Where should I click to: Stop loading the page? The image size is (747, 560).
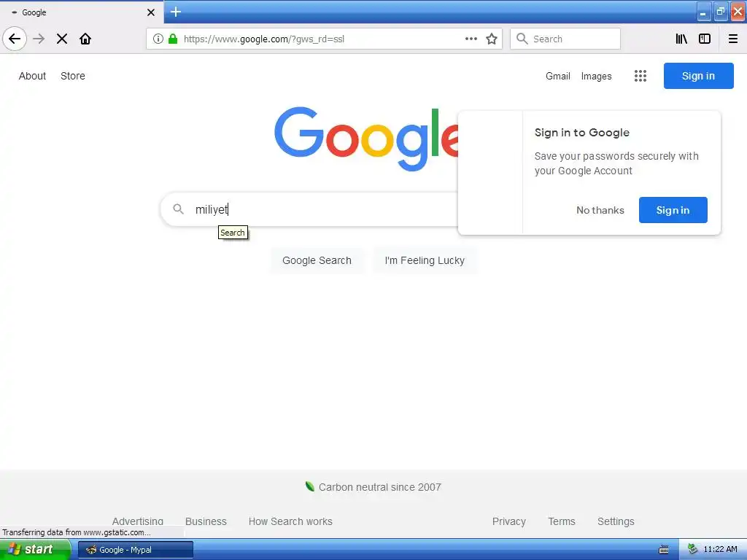coord(62,39)
